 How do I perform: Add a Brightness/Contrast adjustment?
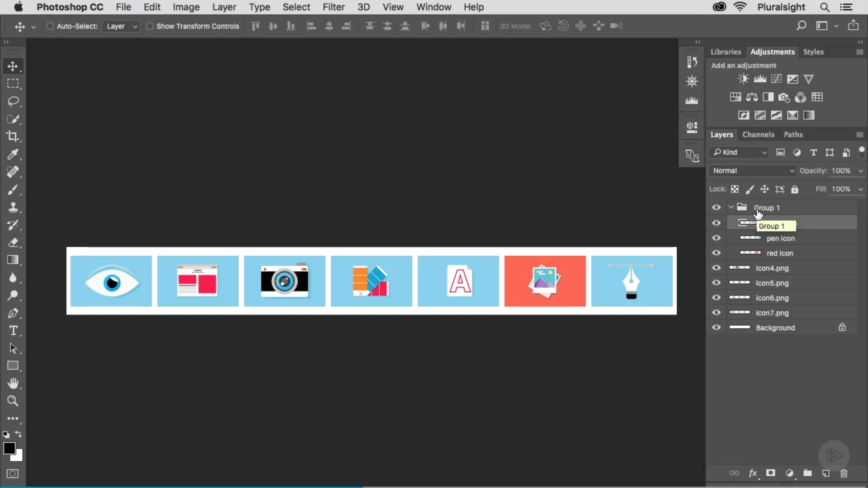pyautogui.click(x=743, y=79)
